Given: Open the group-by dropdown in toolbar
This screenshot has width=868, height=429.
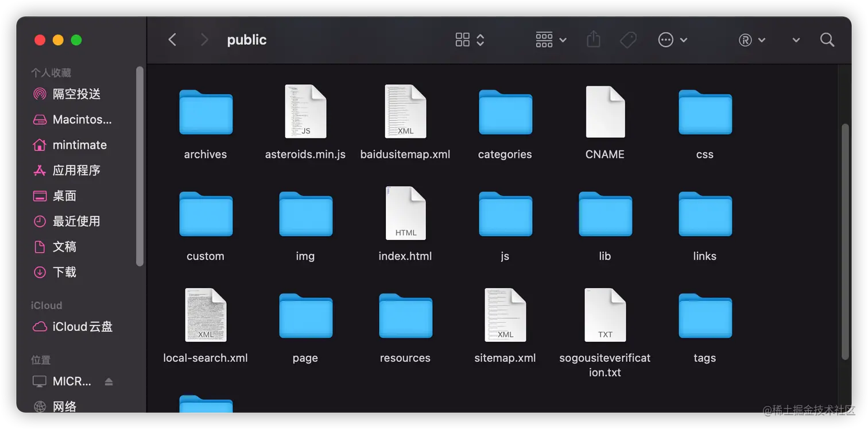Looking at the screenshot, I should click(551, 40).
